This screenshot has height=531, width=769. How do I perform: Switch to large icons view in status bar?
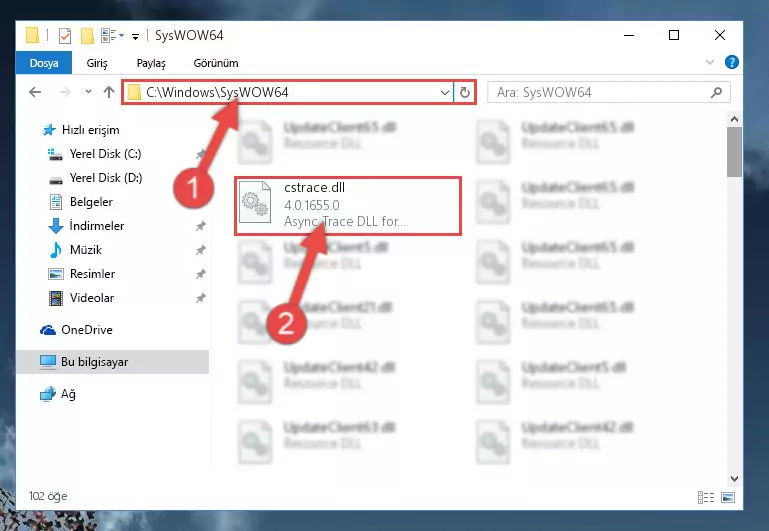(728, 497)
